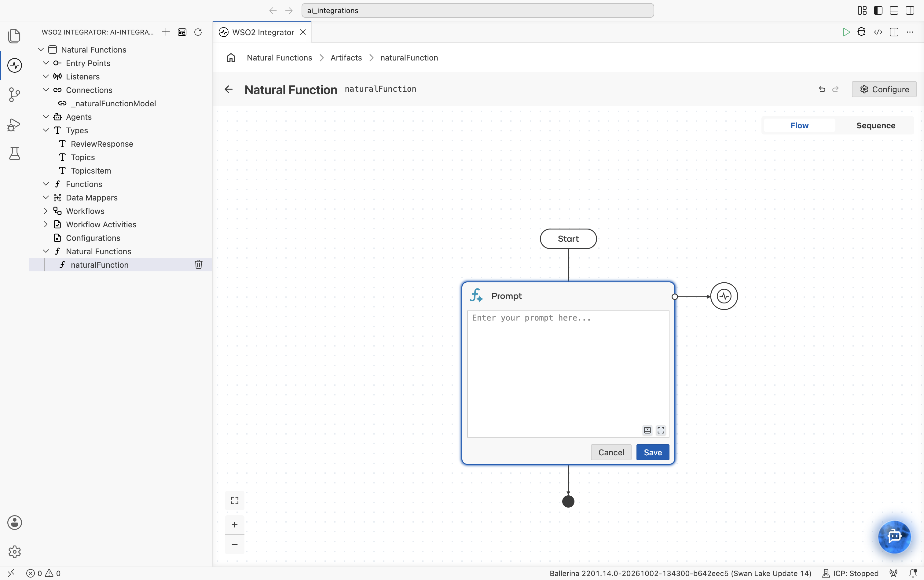This screenshot has height=580, width=924.
Task: Switch to the Flow view tab
Action: [x=799, y=125]
